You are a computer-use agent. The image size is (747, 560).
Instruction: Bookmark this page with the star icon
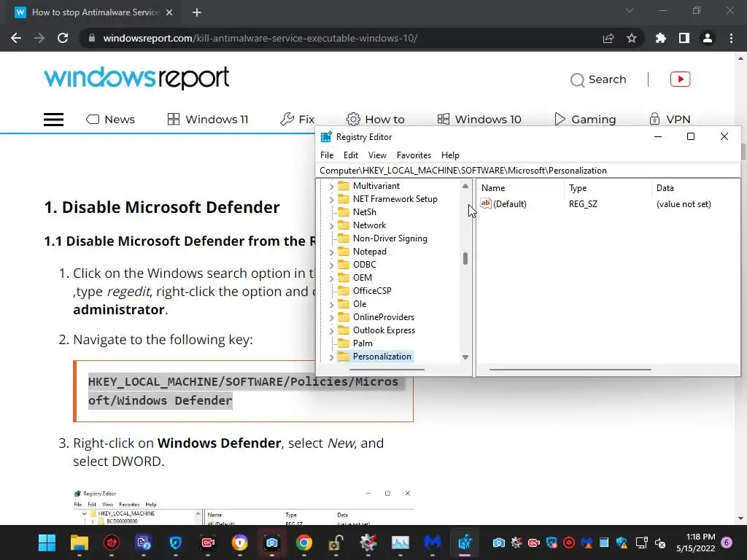coord(632,38)
